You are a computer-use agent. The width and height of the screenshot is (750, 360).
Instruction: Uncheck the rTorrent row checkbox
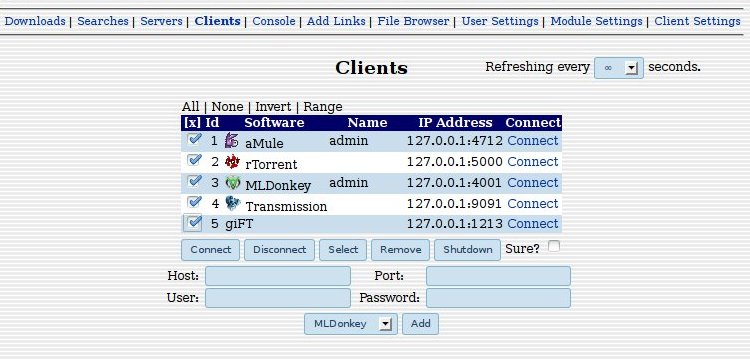tap(194, 160)
